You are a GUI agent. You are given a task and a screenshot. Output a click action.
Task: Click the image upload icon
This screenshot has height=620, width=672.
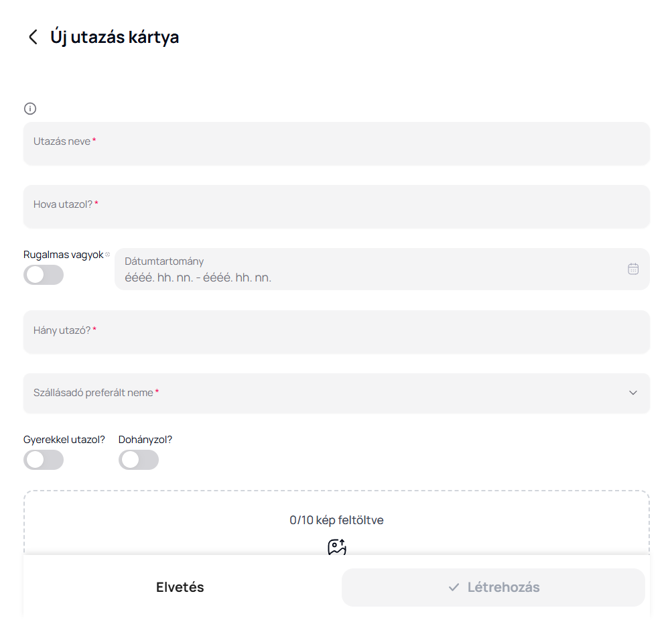point(336,547)
